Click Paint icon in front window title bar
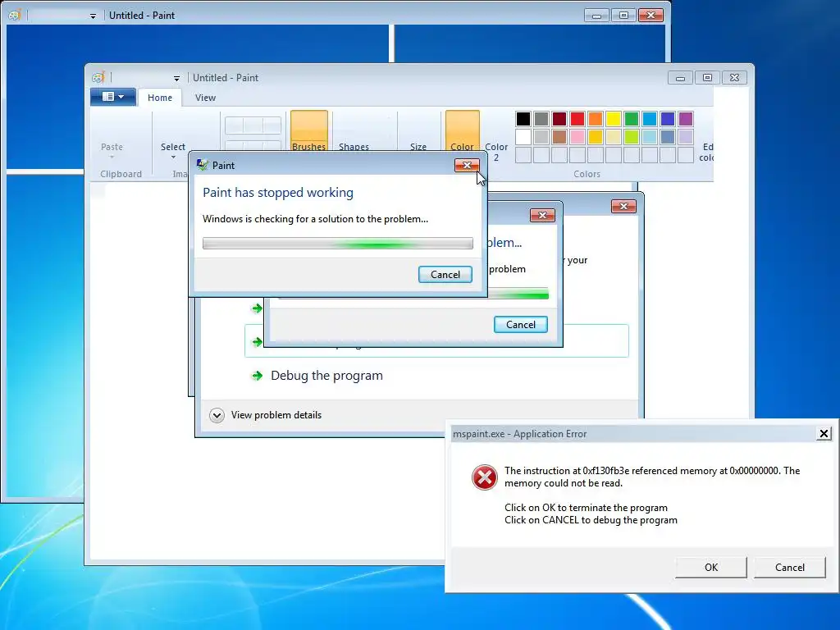The image size is (840, 630). [98, 78]
